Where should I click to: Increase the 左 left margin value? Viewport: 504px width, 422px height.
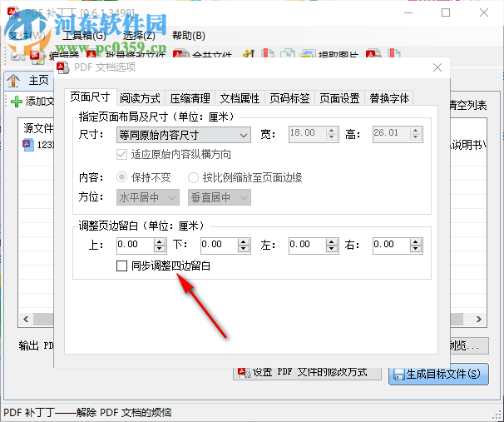(x=331, y=242)
